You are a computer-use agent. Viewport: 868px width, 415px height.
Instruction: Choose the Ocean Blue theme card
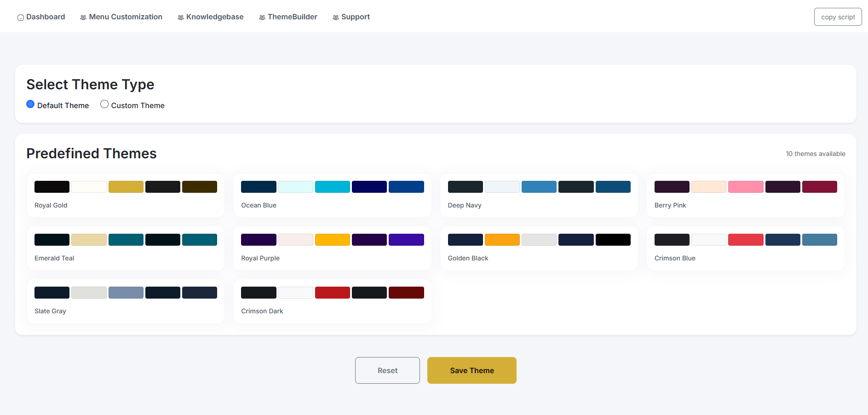tap(332, 196)
